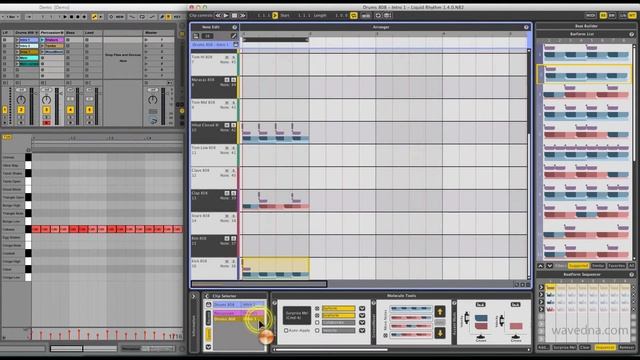Click the yellow arrow button before Start
The image size is (640, 360).
(x=275, y=16)
